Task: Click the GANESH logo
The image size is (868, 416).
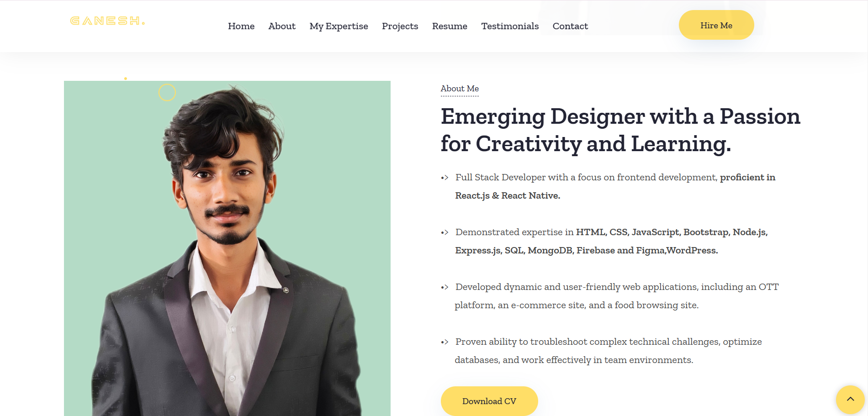Action: (107, 21)
